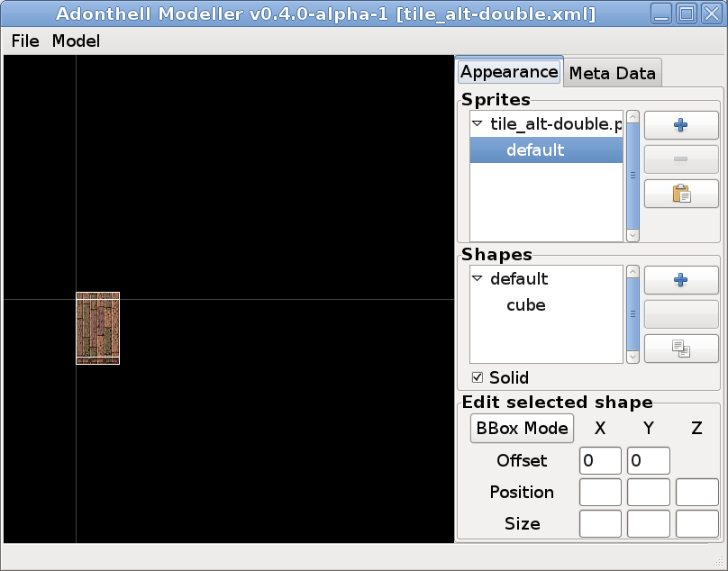Viewport: 728px width, 571px height.
Task: Click the Size X input field
Action: tap(600, 523)
